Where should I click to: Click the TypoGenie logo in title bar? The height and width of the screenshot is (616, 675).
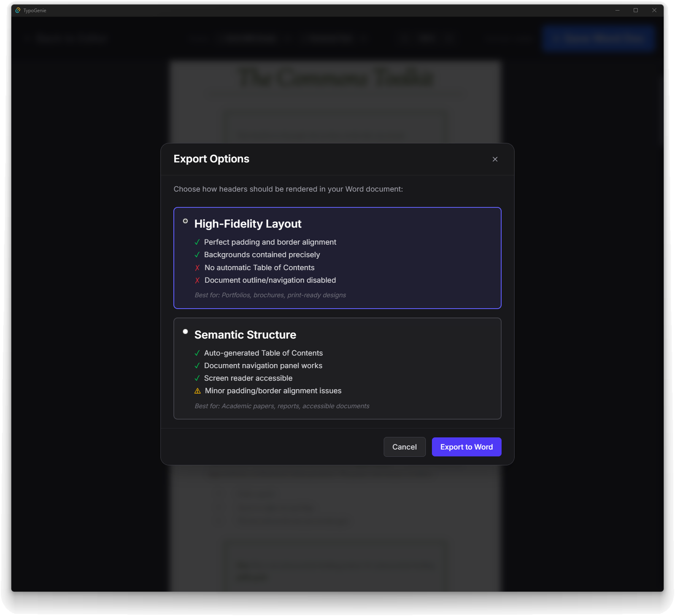pyautogui.click(x=18, y=10)
